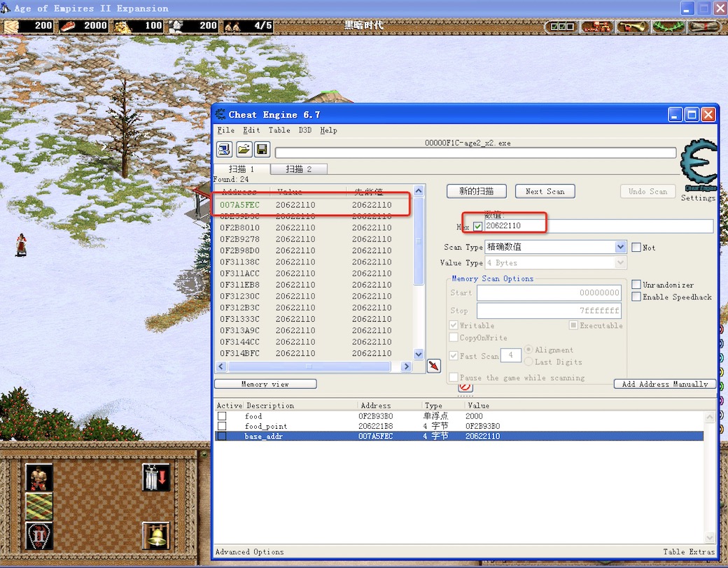Open the diplomacy wreath icon

[x=668, y=27]
